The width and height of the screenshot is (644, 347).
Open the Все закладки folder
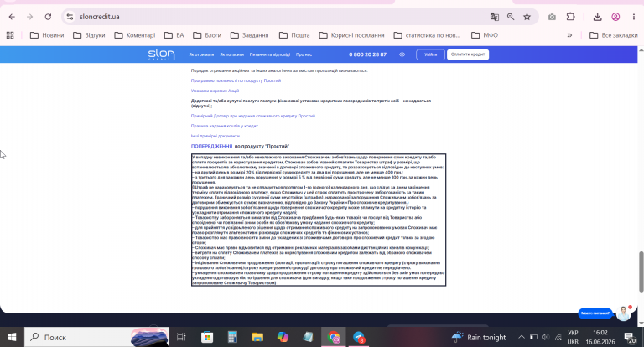click(x=614, y=35)
